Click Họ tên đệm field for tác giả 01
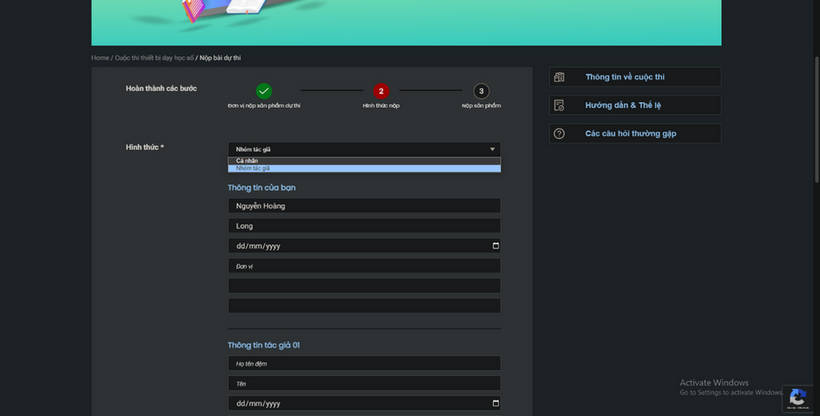This screenshot has width=820, height=416. tap(364, 364)
